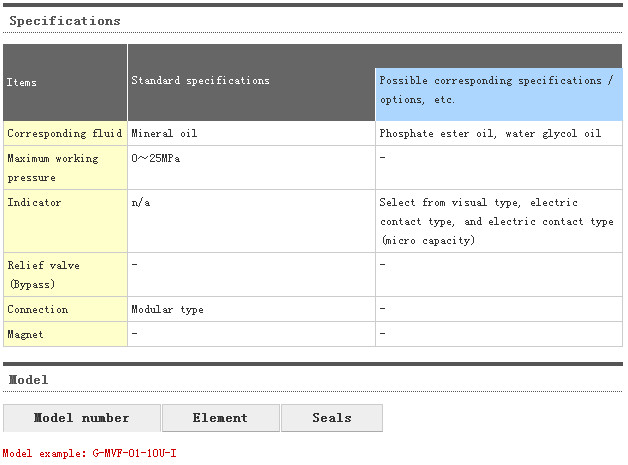This screenshot has height=465, width=628.
Task: Select the Phosphate ester oil cell text
Action: coord(490,133)
